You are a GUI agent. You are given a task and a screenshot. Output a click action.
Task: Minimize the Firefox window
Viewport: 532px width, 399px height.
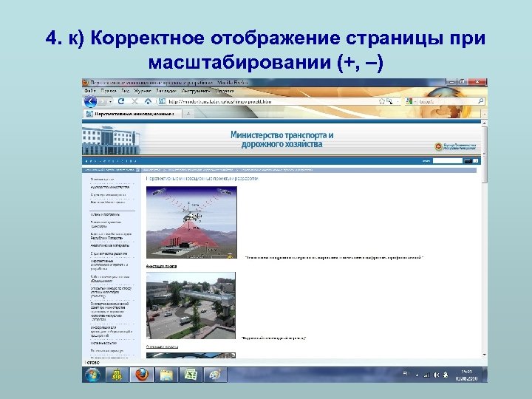pos(451,82)
